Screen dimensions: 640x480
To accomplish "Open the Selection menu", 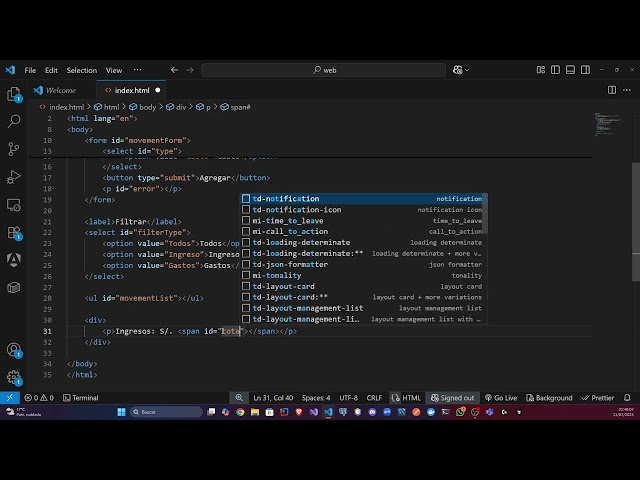I will (82, 70).
